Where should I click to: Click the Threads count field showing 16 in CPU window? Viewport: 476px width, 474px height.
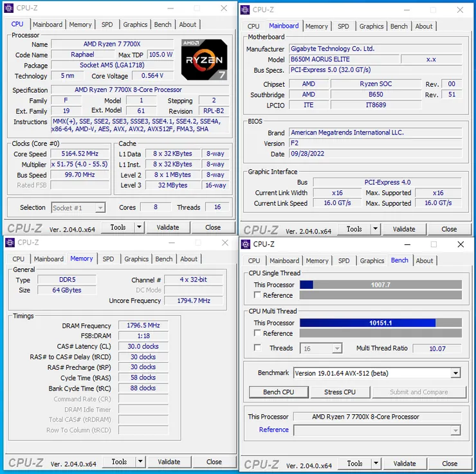point(217,207)
